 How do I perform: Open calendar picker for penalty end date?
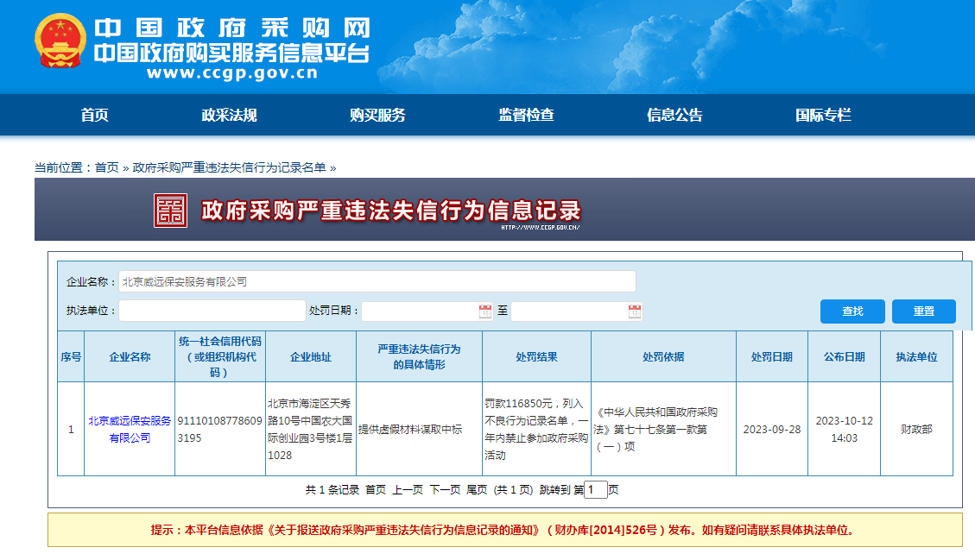(x=635, y=311)
